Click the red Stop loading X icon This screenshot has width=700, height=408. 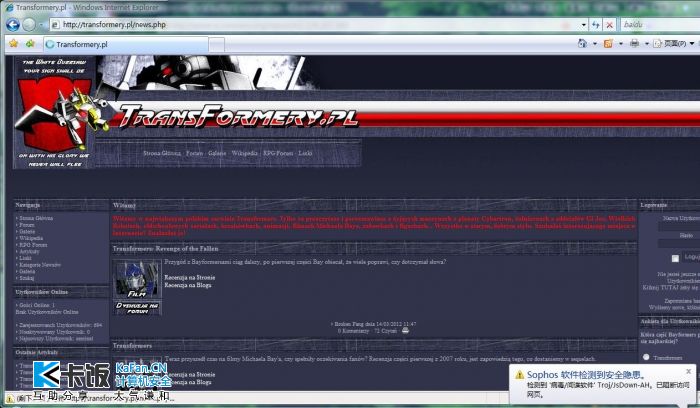(x=609, y=25)
